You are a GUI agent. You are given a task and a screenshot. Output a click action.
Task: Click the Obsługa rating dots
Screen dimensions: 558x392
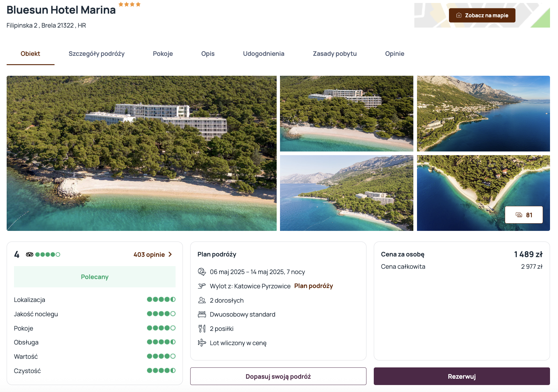tap(161, 342)
